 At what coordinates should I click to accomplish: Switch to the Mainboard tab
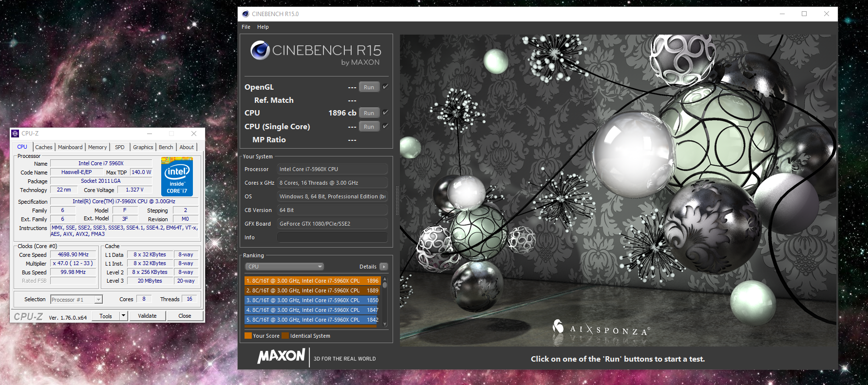click(x=70, y=147)
